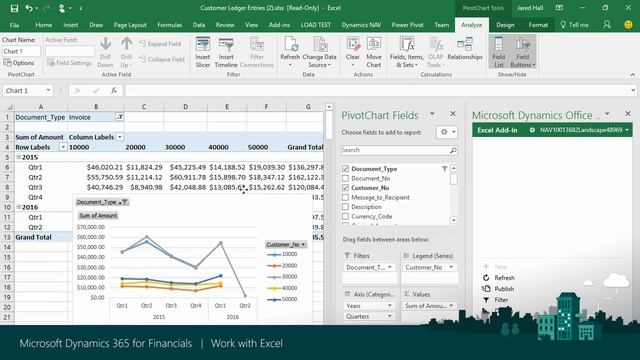This screenshot has height=360, width=640.
Task: Open the Column Labels dropdown
Action: (120, 137)
